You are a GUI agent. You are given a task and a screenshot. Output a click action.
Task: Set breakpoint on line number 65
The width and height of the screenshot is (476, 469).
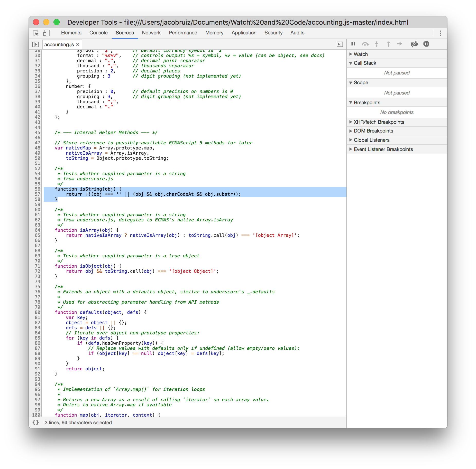[38, 235]
